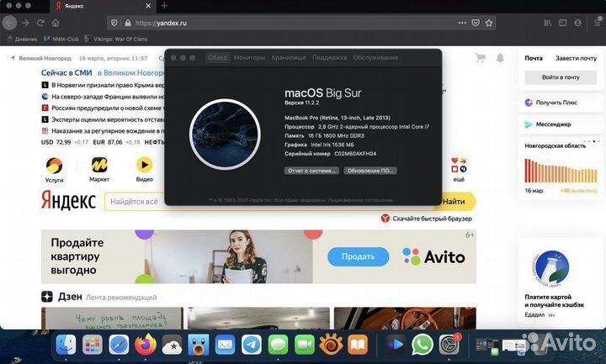The width and height of the screenshot is (606, 364).
Task: Click the Firefox forward arrow button
Action: (x=25, y=24)
